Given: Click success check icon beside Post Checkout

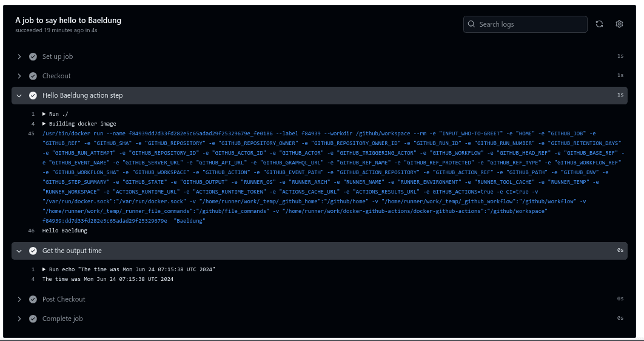Looking at the screenshot, I should (x=33, y=299).
